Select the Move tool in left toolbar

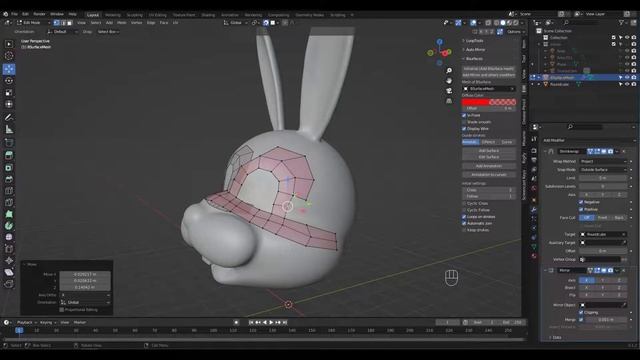pos(9,69)
